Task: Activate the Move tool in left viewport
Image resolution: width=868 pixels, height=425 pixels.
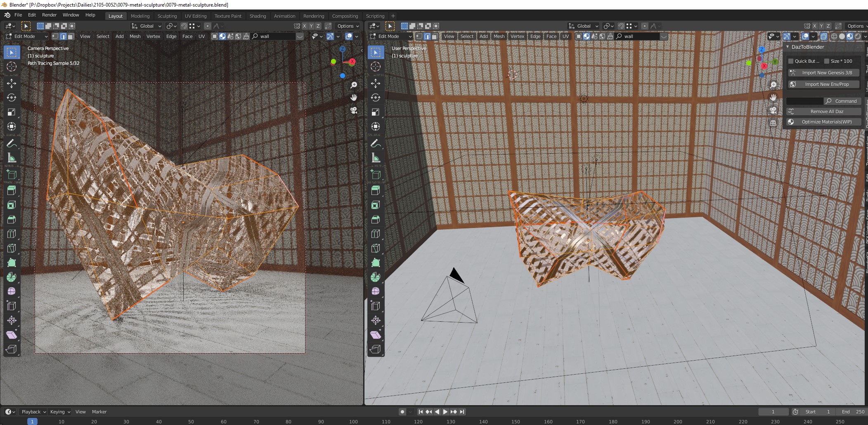Action: 12,83
